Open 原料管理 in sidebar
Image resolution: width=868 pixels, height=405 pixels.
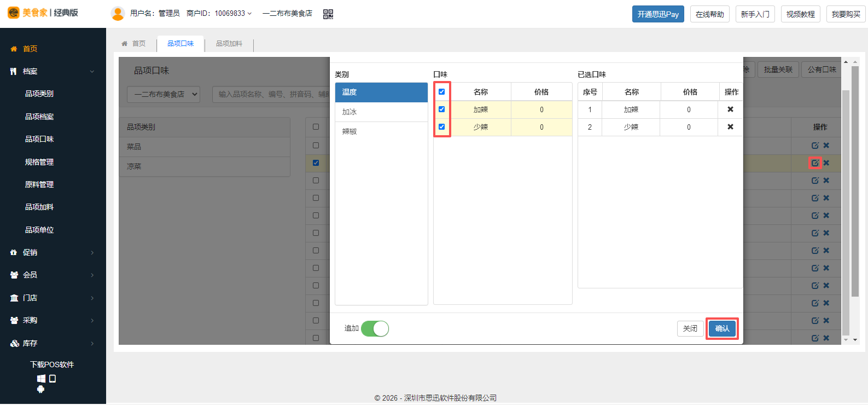pyautogui.click(x=39, y=184)
